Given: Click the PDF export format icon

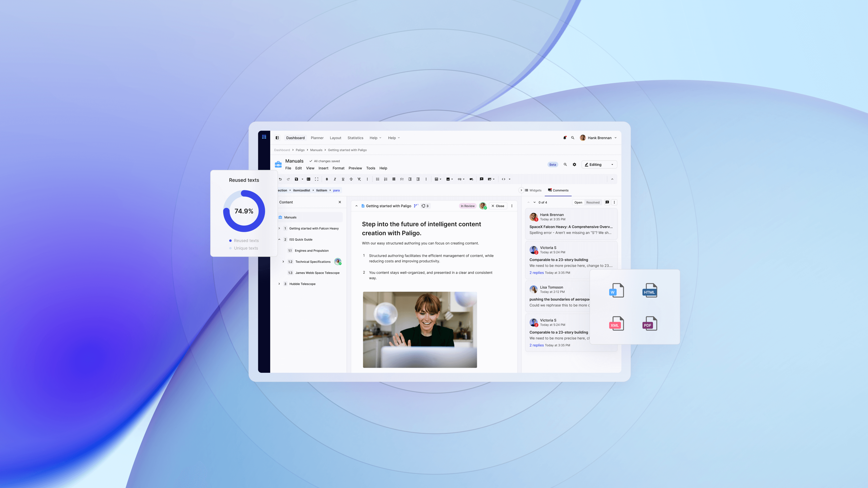Looking at the screenshot, I should [x=650, y=323].
